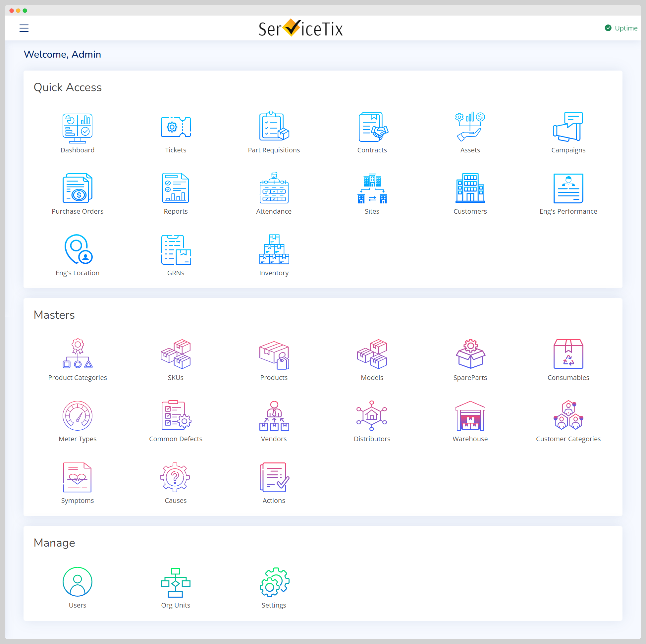Open the Inventory icon
Image resolution: width=646 pixels, height=644 pixels.
pos(274,249)
